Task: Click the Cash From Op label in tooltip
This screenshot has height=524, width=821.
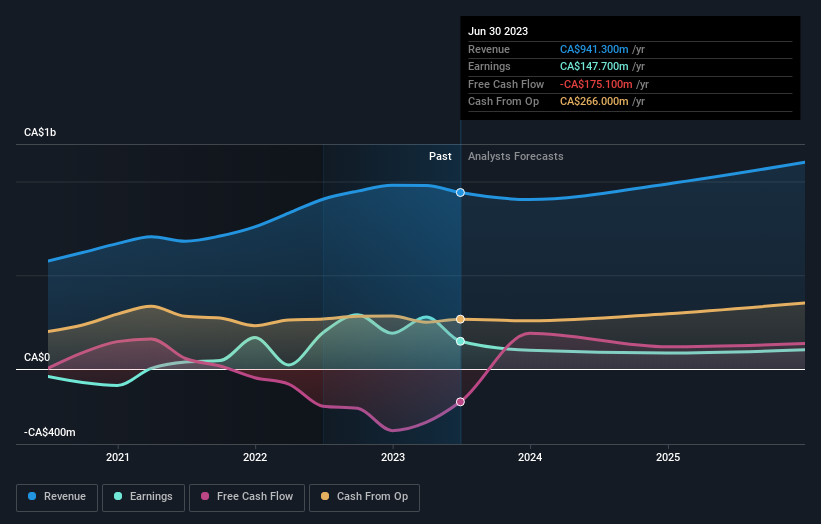Action: coord(503,102)
